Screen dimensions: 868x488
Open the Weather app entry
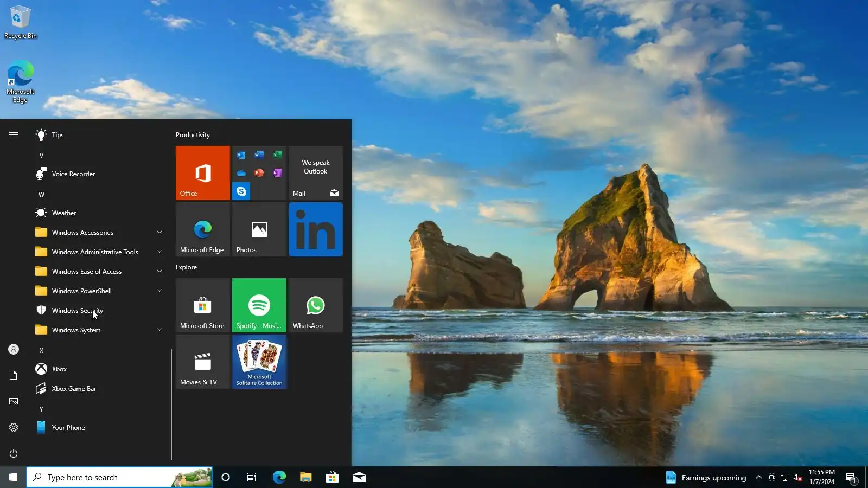99,213
